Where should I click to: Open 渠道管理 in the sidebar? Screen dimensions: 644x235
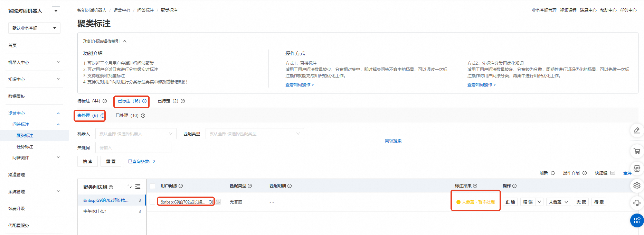17,174
